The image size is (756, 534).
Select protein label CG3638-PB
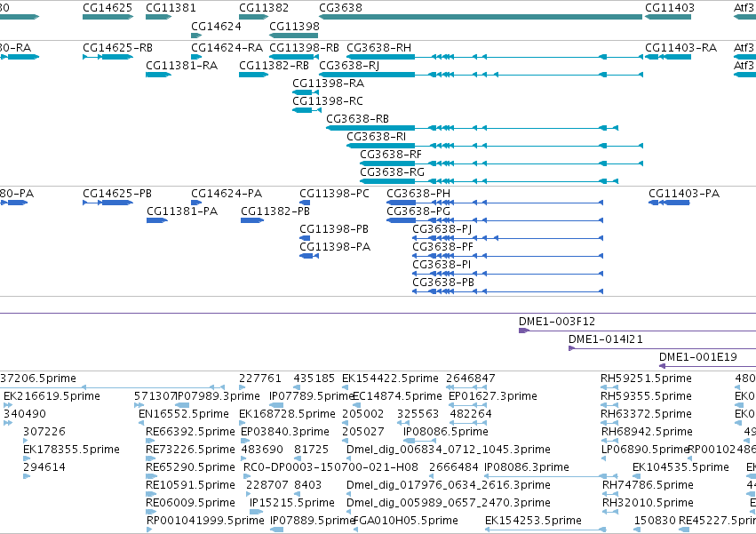click(x=443, y=283)
